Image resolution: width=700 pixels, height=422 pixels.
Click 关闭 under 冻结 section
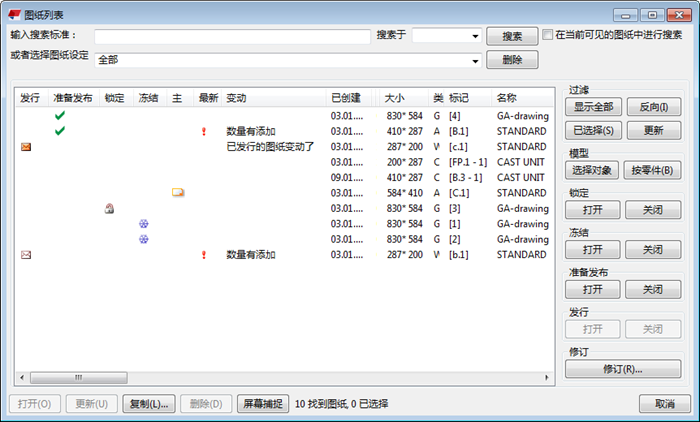653,250
